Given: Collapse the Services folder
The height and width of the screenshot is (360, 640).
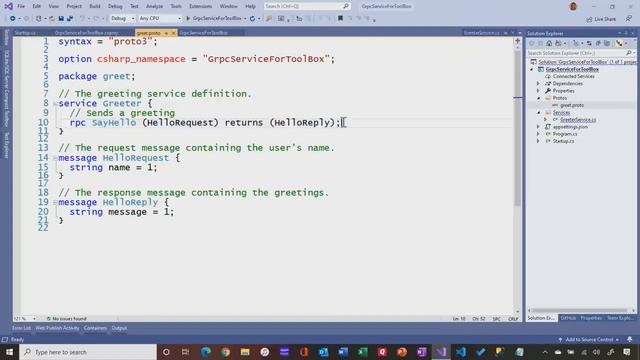Looking at the screenshot, I should 538,112.
